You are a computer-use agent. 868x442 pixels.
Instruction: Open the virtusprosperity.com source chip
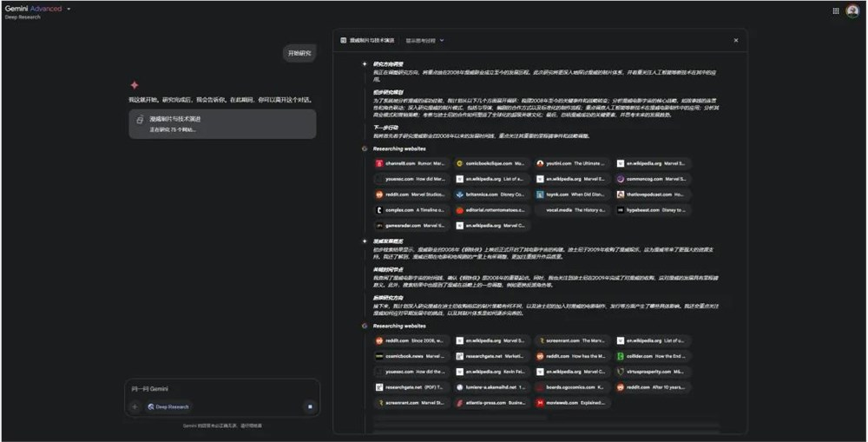(652, 372)
